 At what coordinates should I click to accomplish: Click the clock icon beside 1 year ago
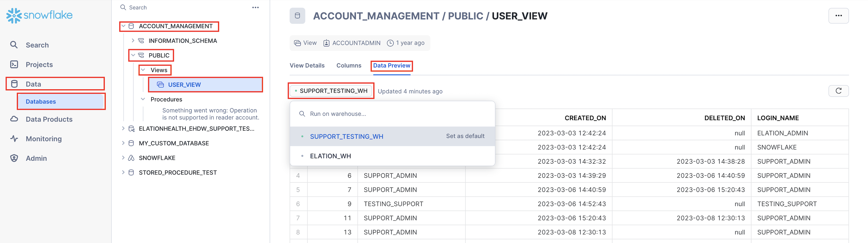(390, 43)
